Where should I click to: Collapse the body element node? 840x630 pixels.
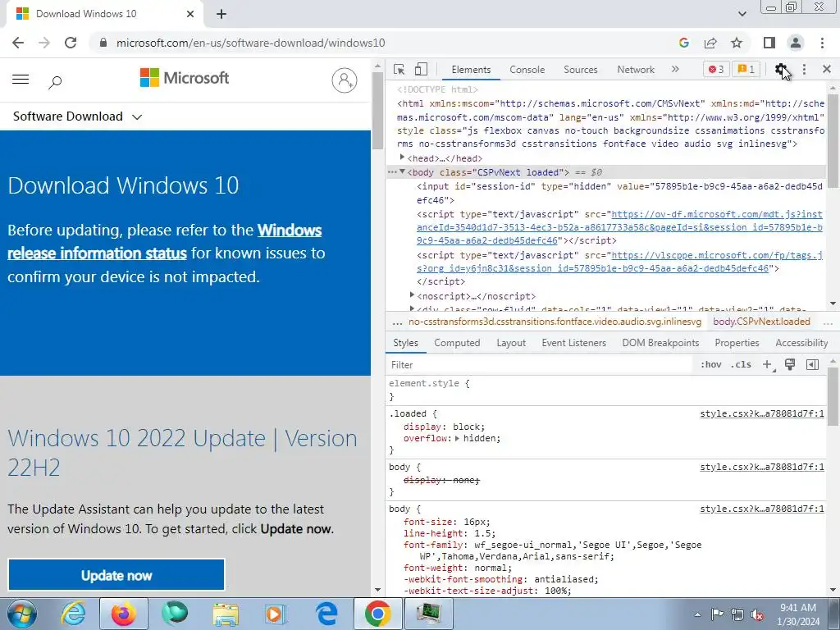tap(402, 171)
